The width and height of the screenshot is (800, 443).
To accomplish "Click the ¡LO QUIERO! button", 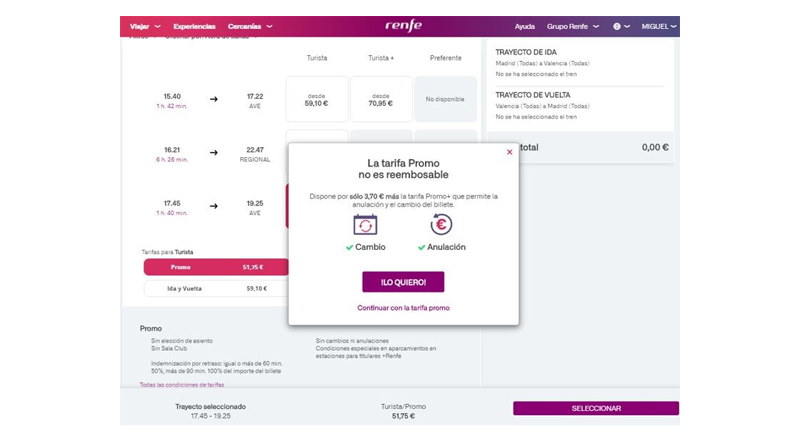I will click(x=403, y=282).
